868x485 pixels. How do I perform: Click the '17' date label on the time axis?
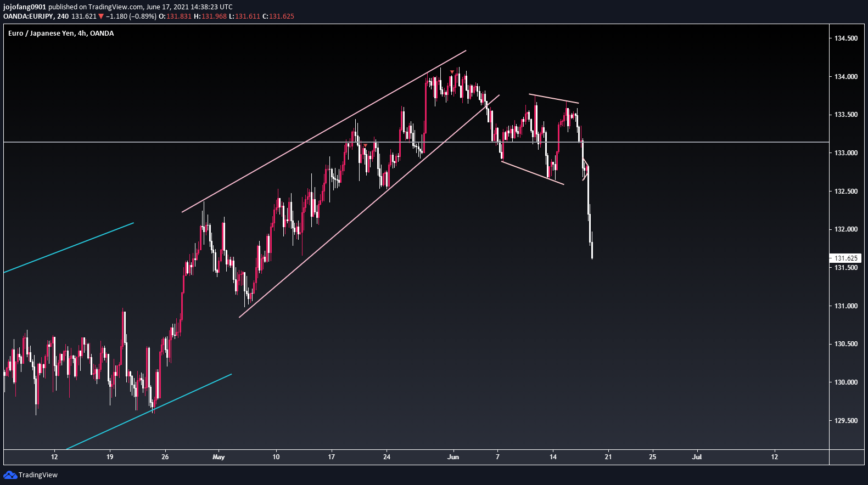tap(332, 457)
